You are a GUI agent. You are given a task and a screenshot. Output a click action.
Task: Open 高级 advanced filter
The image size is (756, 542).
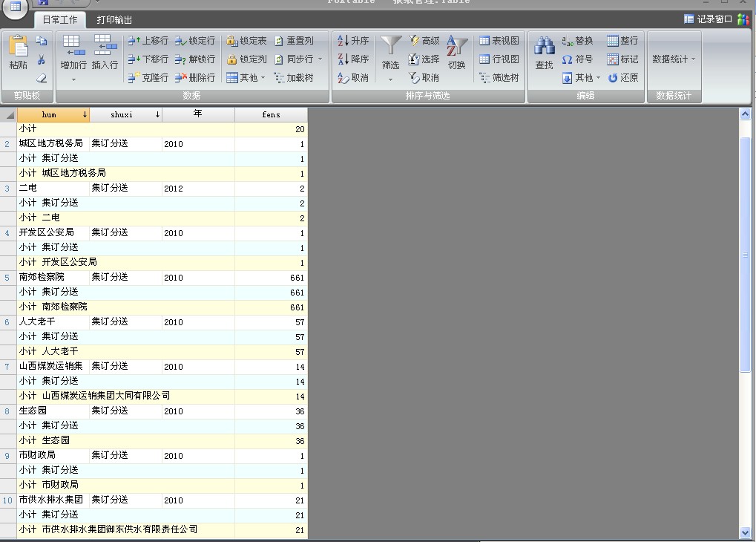coord(424,41)
